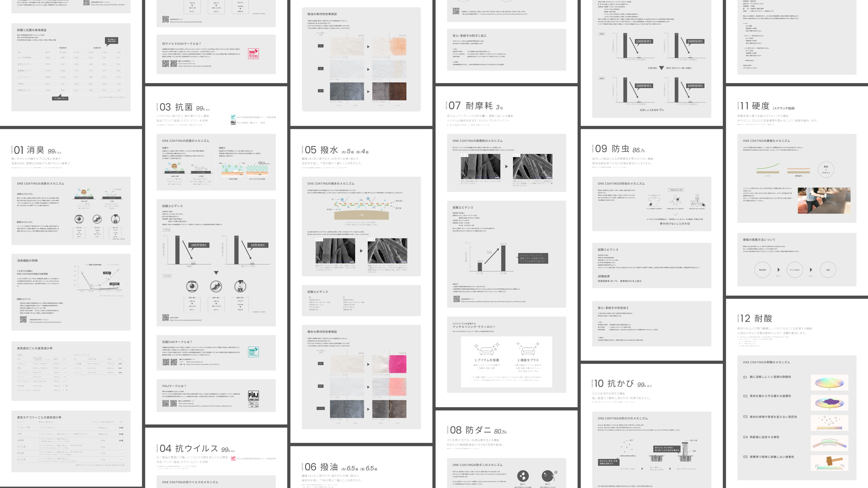868x488 pixels.
Task: Click 初期値 label in 03 抗菌 evidence
Action: [167, 230]
